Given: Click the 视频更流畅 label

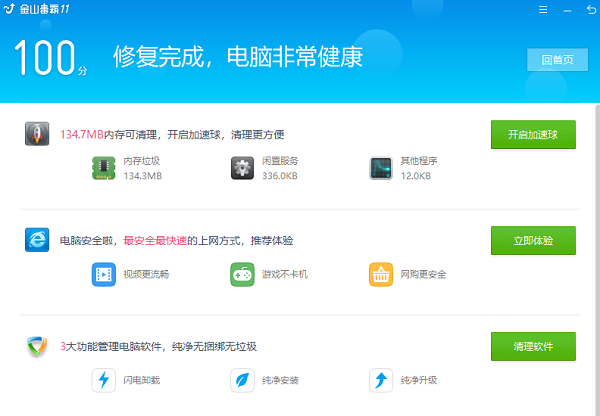Looking at the screenshot, I should click(x=146, y=274).
